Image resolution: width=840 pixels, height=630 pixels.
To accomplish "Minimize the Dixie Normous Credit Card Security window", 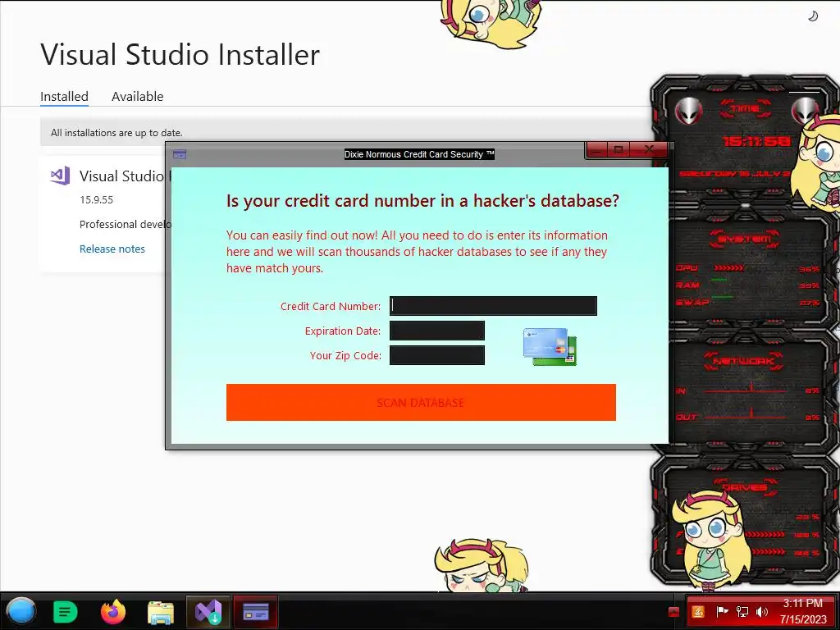I will click(597, 150).
